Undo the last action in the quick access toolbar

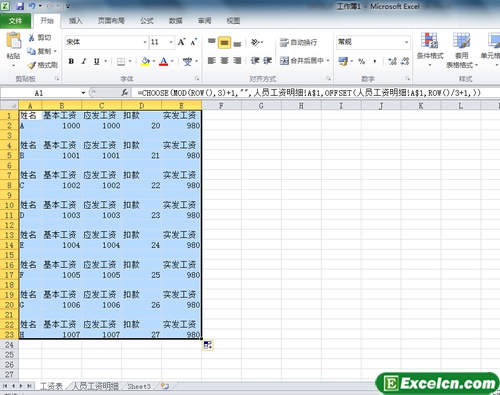point(32,6)
